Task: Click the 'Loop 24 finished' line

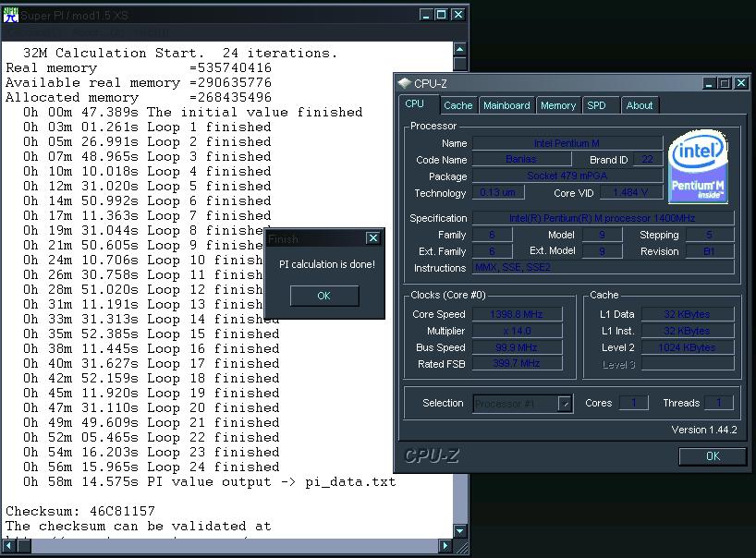Action: [151, 467]
